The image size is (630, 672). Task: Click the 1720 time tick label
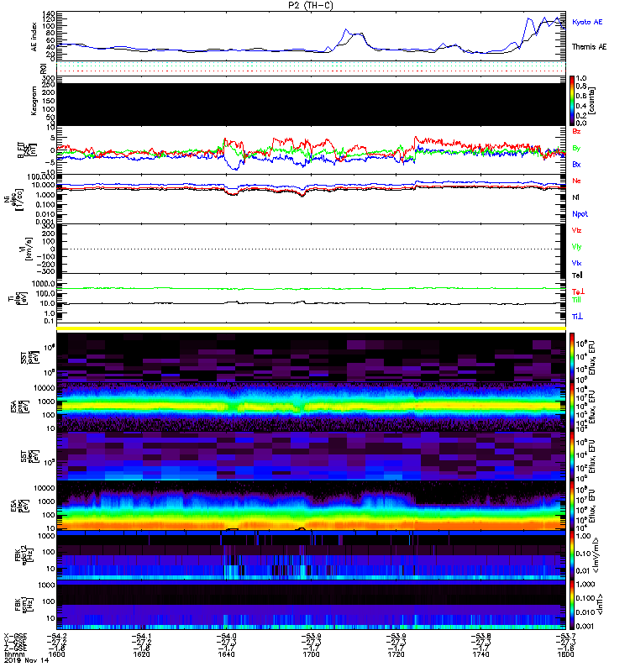(396, 654)
